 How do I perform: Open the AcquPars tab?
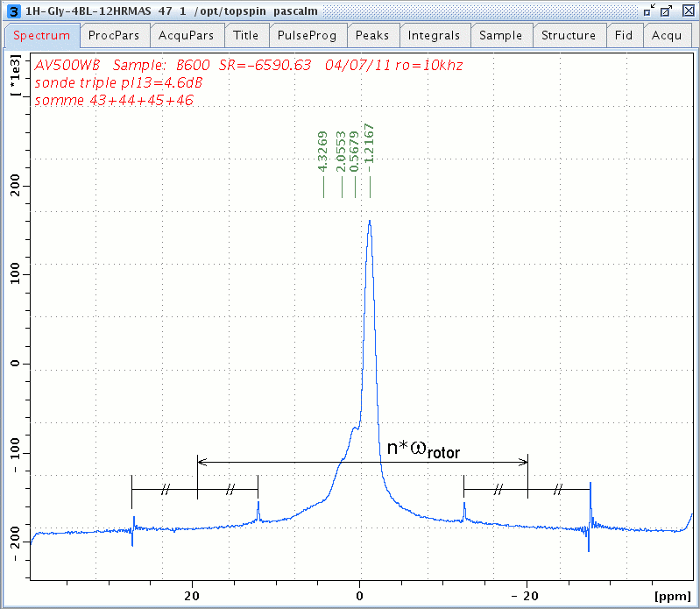187,36
